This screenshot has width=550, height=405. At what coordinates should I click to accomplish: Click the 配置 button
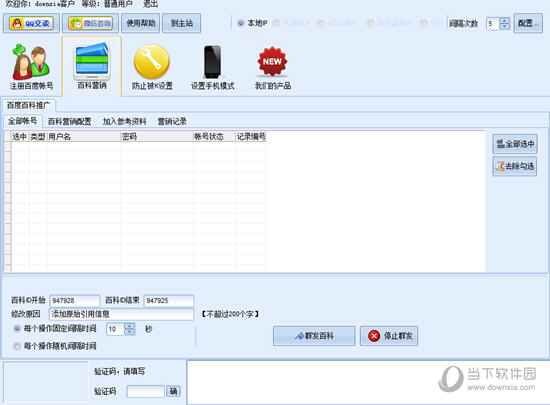click(528, 23)
